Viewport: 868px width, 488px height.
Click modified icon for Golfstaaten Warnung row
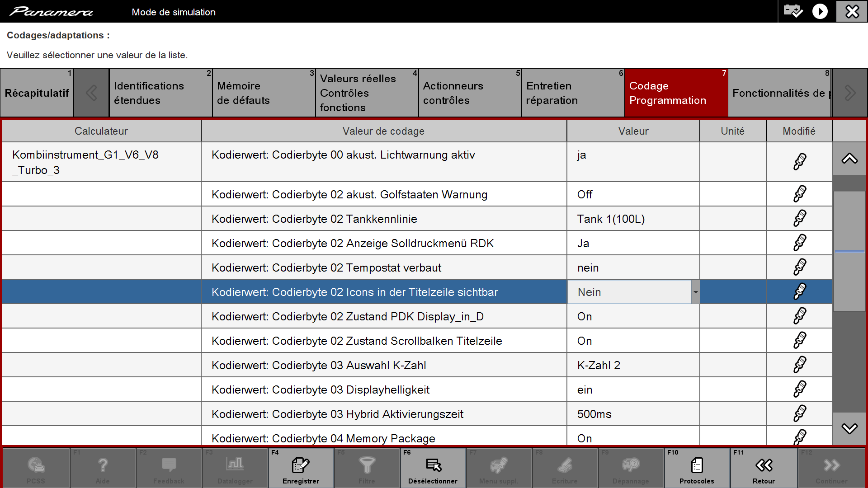coord(800,194)
